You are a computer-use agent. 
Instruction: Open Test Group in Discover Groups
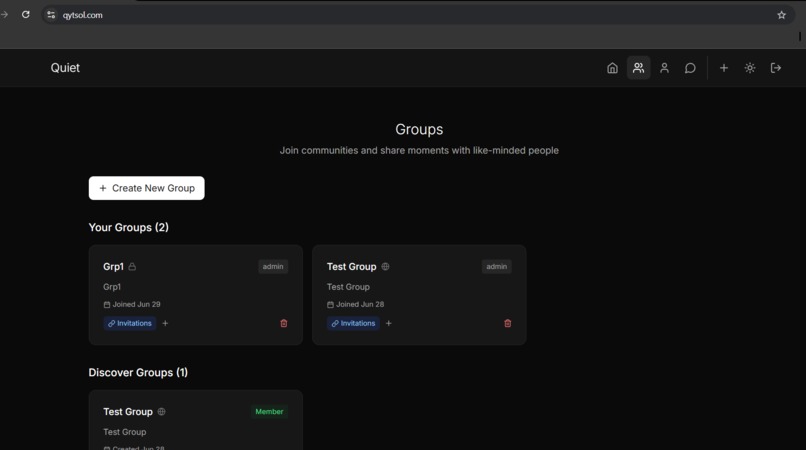[x=128, y=411]
